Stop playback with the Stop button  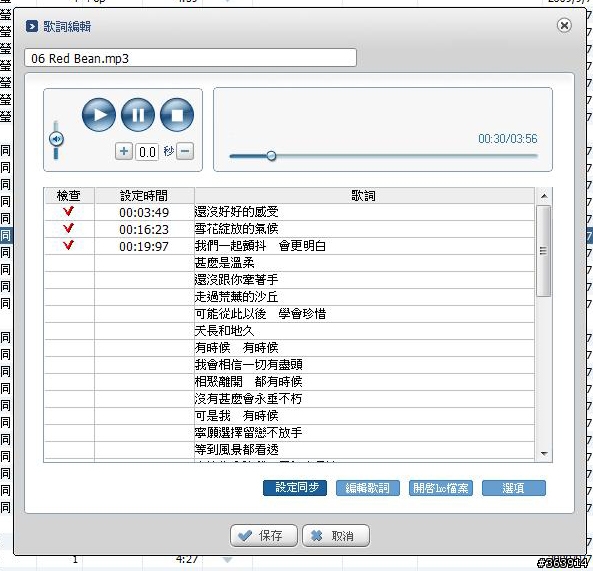[177, 115]
